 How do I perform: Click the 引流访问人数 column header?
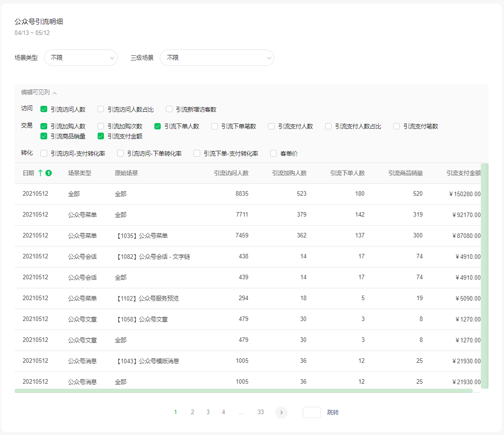(231, 173)
